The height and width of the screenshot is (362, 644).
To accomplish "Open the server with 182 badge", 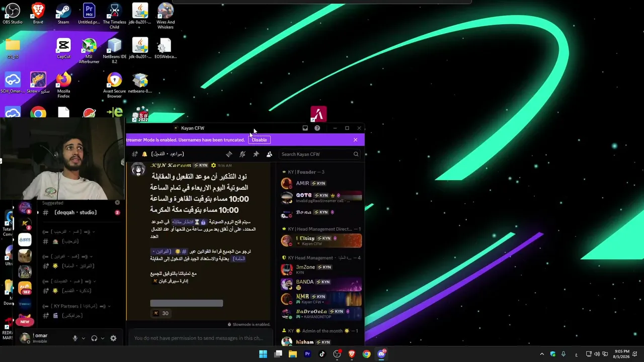I will [x=25, y=288].
